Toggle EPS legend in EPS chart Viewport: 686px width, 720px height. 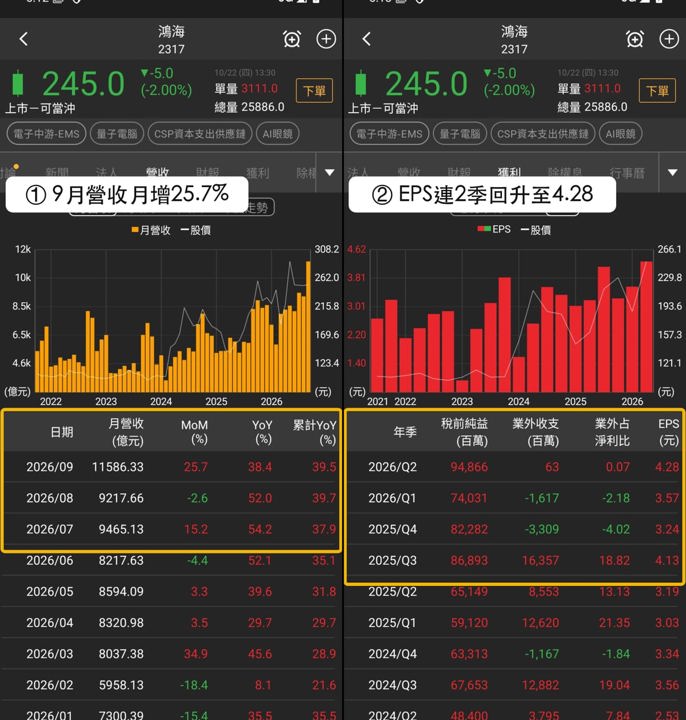click(494, 229)
